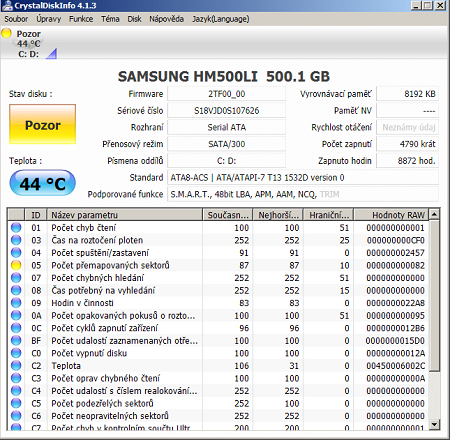Image resolution: width=450 pixels, height=440 pixels.
Task: Open the Jazyk(Language) menu
Action: point(221,19)
